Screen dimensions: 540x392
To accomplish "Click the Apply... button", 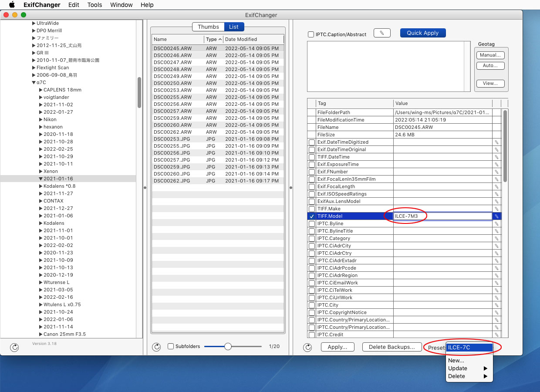I will pyautogui.click(x=337, y=347).
